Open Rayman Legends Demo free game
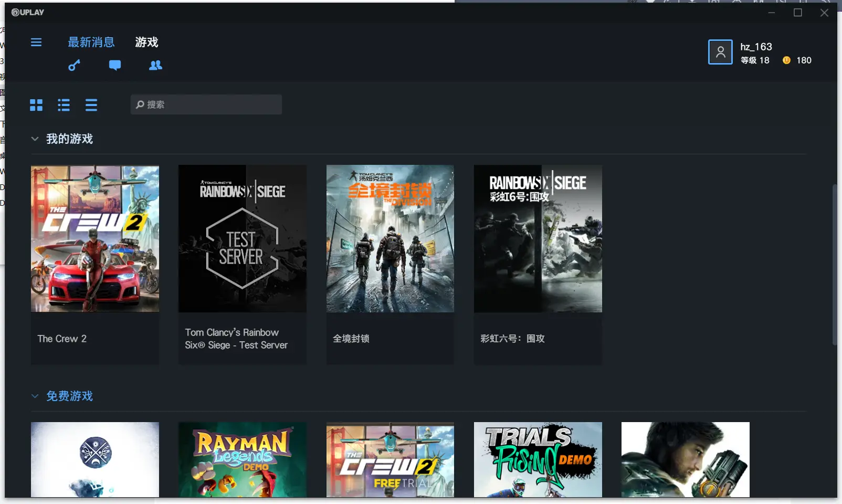842x504 pixels. [x=243, y=460]
